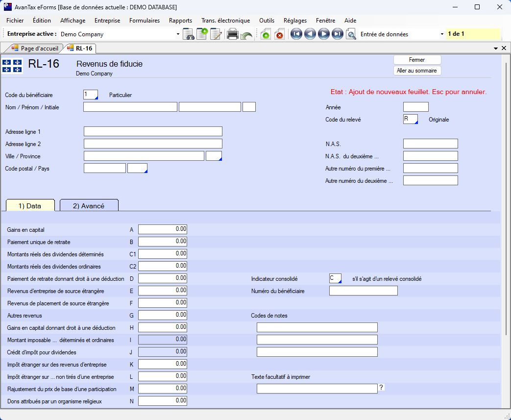Jump to the last record
Viewport: 511px width, 420px height.
click(337, 34)
